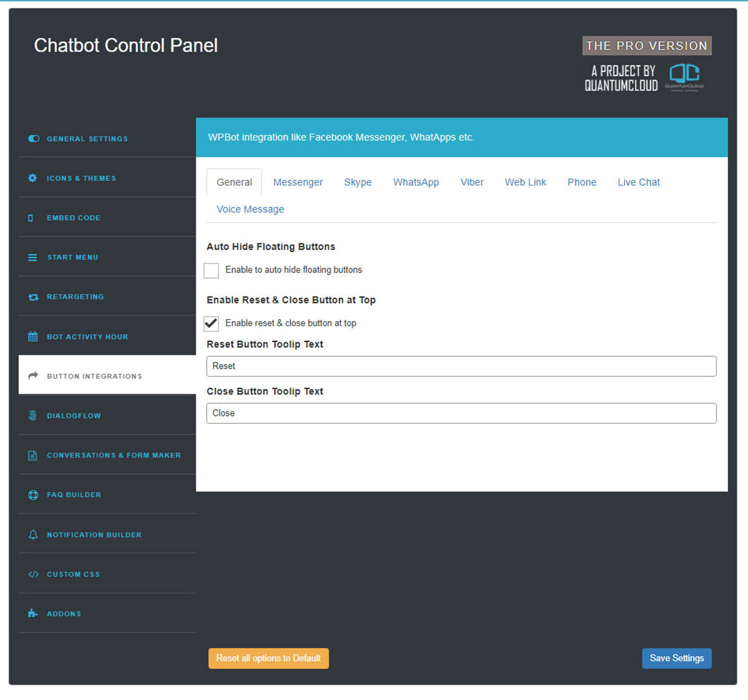Screen dimensions: 748x700
Task: Click the 'Auto Hide Floating Buttons' heading
Action: pos(271,247)
